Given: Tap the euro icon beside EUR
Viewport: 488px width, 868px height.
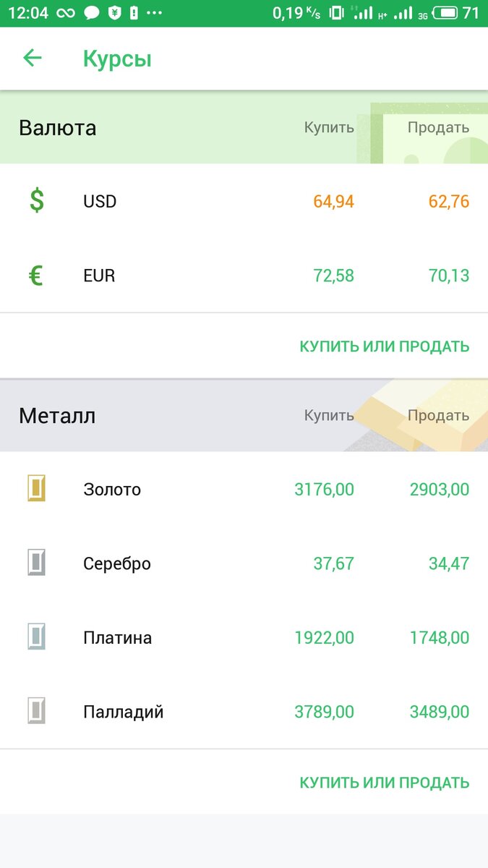Looking at the screenshot, I should 37,275.
